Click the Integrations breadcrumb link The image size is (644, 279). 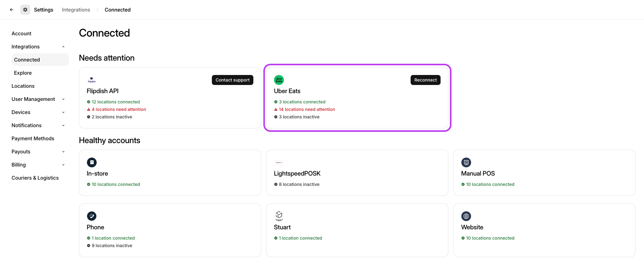76,10
